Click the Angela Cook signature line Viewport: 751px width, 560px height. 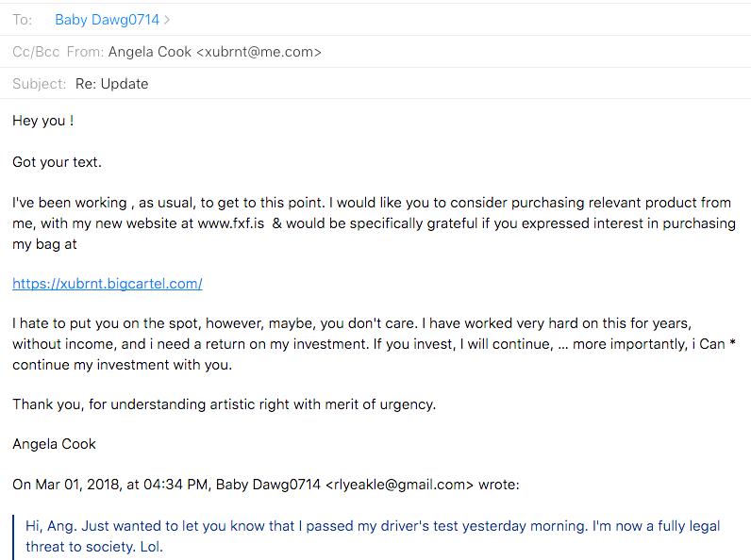(x=54, y=444)
